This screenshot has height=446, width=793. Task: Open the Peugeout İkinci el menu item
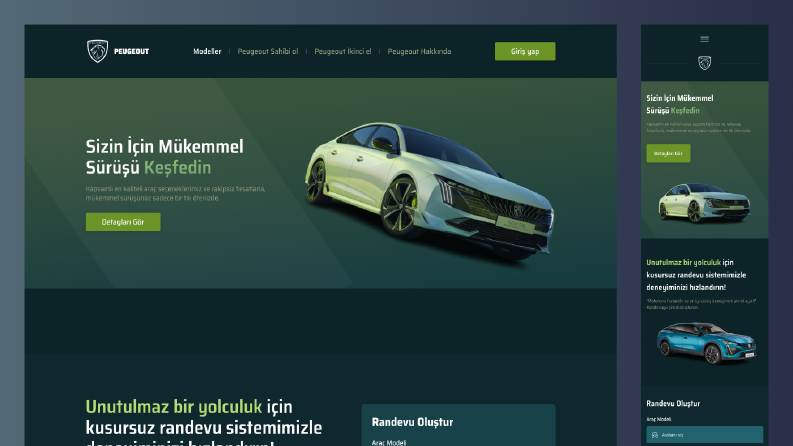click(x=342, y=52)
